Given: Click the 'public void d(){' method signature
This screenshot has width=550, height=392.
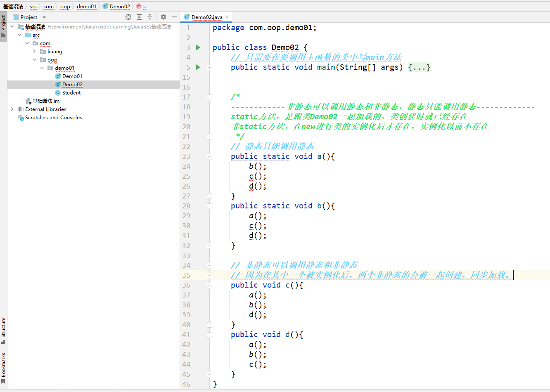Looking at the screenshot, I should 267,335.
